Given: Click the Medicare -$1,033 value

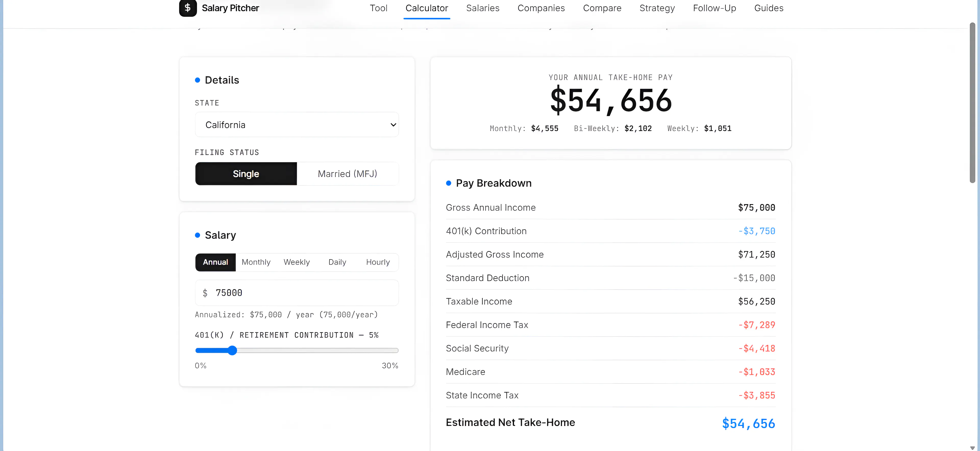Looking at the screenshot, I should click(756, 372).
